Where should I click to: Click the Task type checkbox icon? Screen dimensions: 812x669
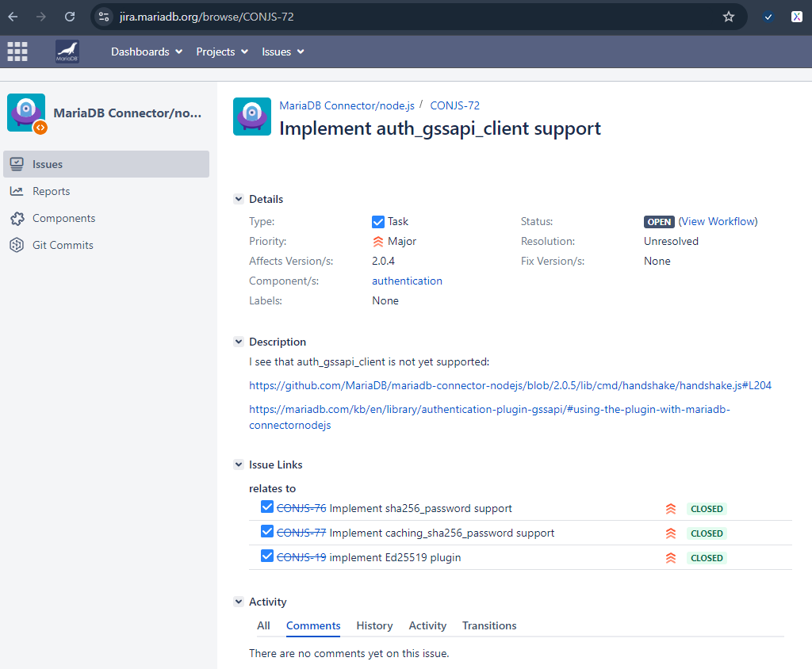[x=378, y=222]
